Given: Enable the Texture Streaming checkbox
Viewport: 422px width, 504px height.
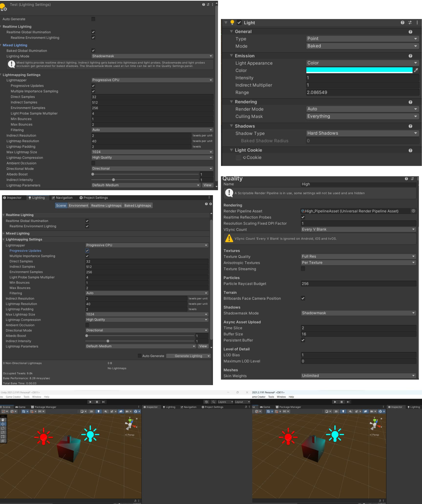Looking at the screenshot, I should [x=303, y=269].
